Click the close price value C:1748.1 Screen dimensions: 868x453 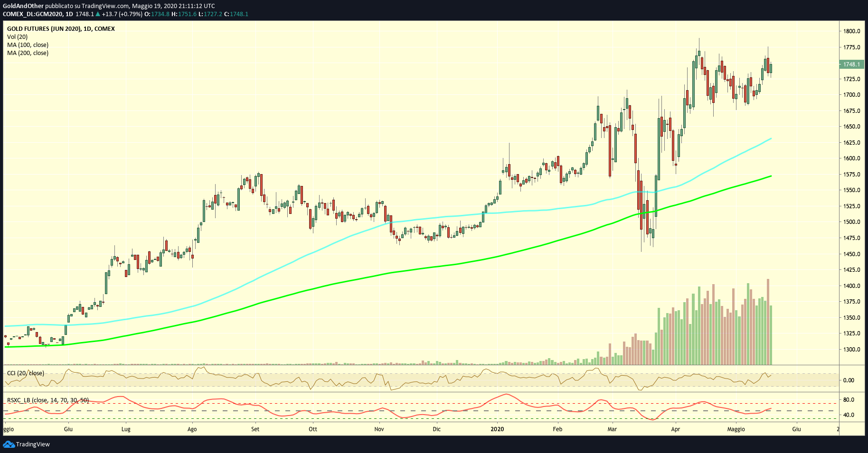(x=236, y=14)
